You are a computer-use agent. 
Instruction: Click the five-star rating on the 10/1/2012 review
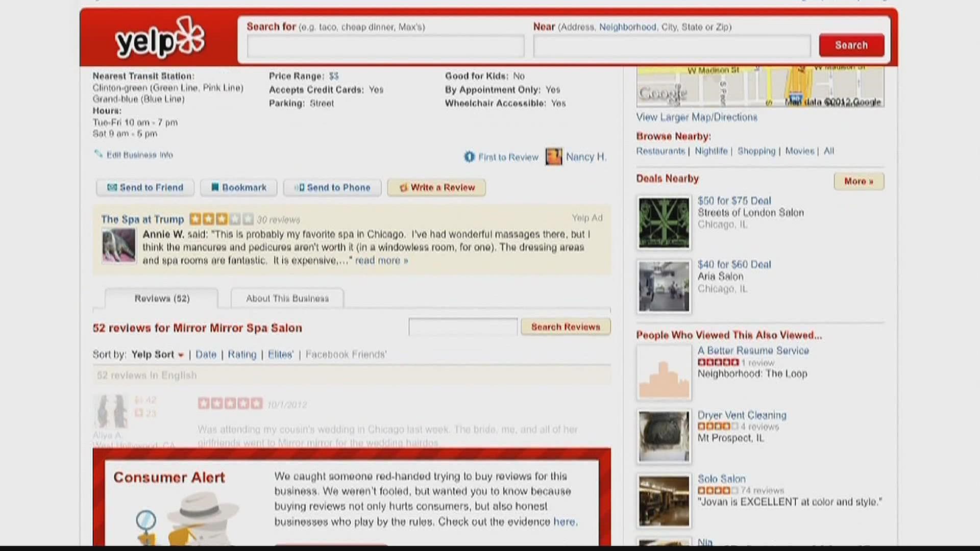[x=230, y=404]
